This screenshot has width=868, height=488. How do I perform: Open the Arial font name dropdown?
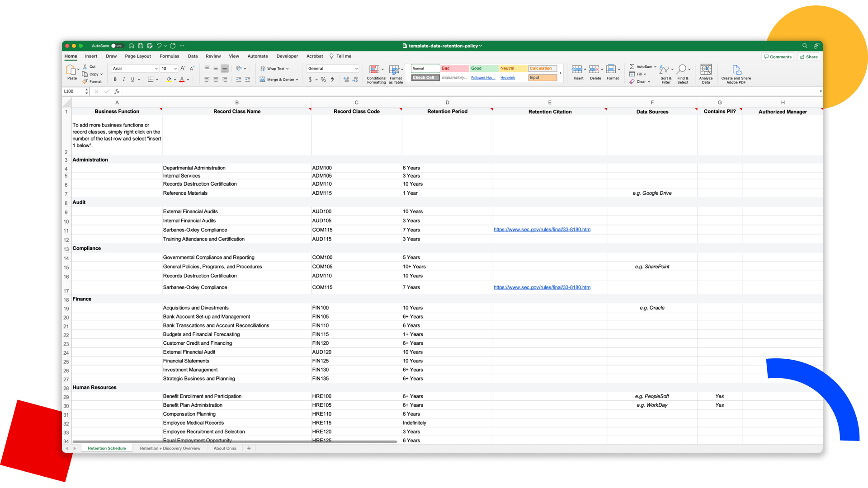[x=156, y=69]
